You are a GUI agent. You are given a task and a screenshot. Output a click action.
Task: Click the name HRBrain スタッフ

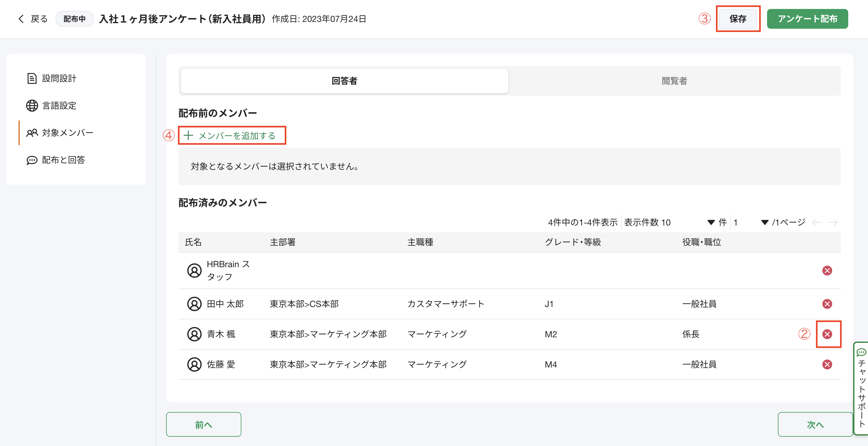tap(228, 270)
